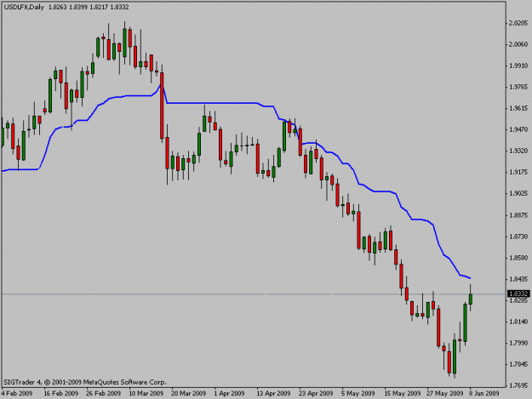Screen dimensions: 532x399
Task: Click the 1.8140 price axis label
Action: pos(518,322)
